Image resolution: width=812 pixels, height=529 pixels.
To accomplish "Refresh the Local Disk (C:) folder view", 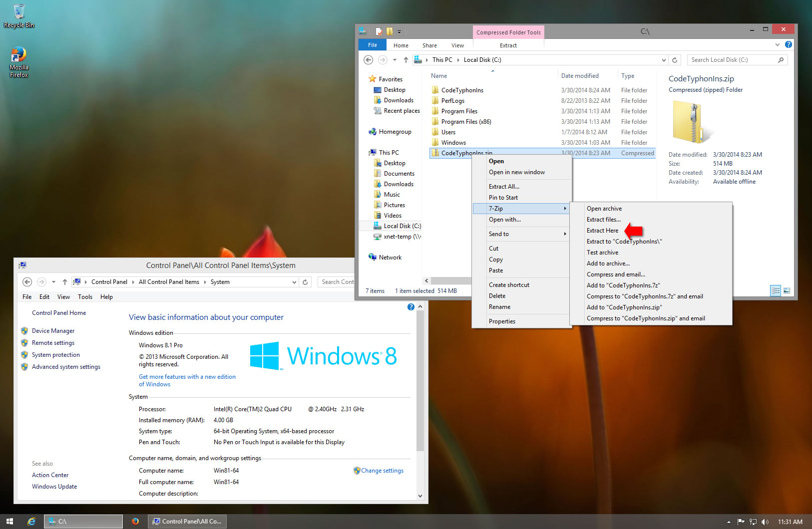I will [x=675, y=60].
